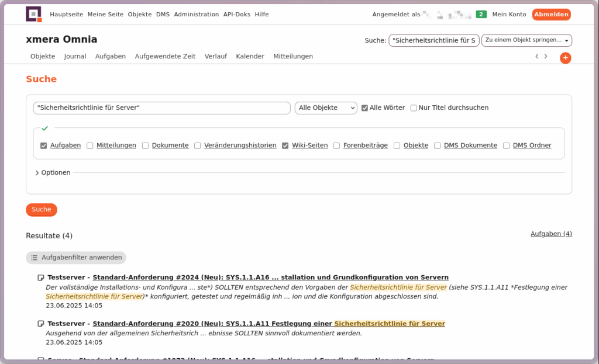The width and height of the screenshot is (599, 364).
Task: Apply the Aufgabenfilter anwenden filter
Action: [76, 258]
